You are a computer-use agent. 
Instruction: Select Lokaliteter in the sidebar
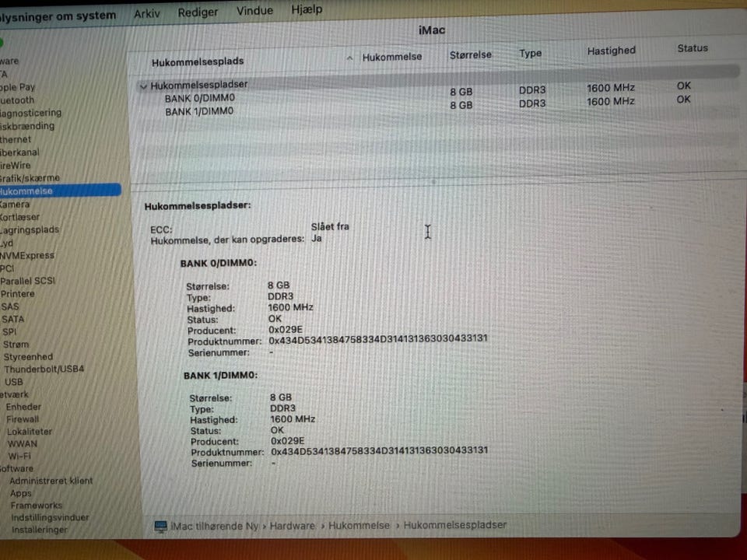pos(30,432)
